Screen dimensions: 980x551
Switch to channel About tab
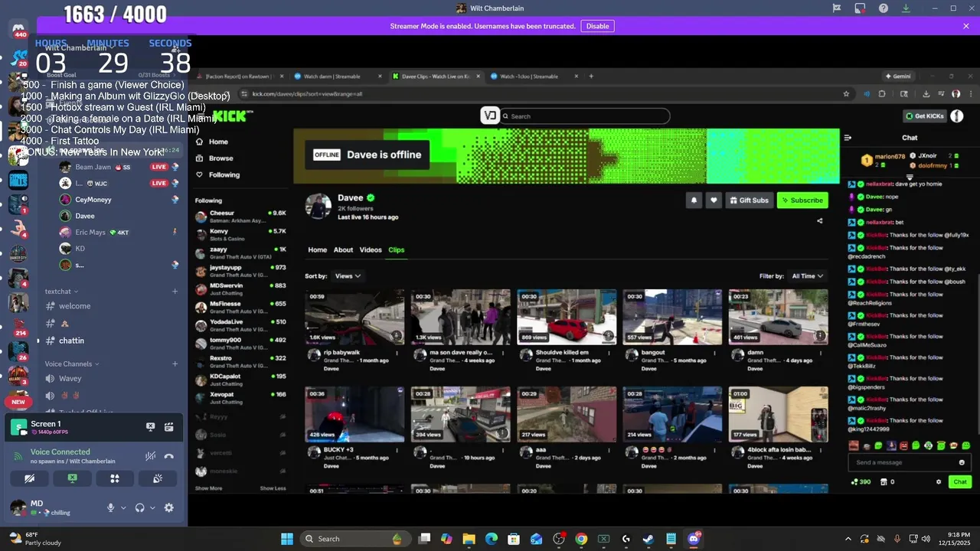click(343, 250)
